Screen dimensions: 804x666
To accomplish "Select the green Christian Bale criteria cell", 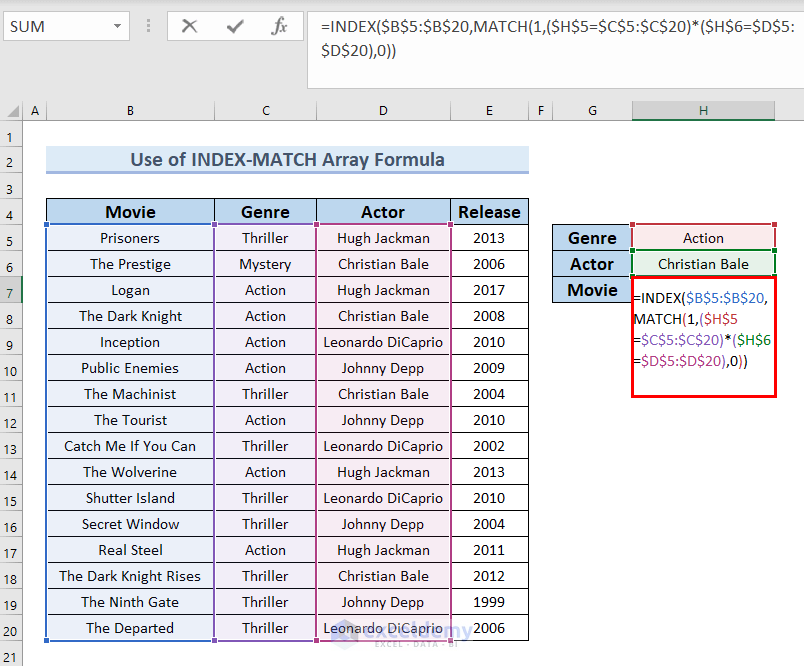I will pos(703,264).
